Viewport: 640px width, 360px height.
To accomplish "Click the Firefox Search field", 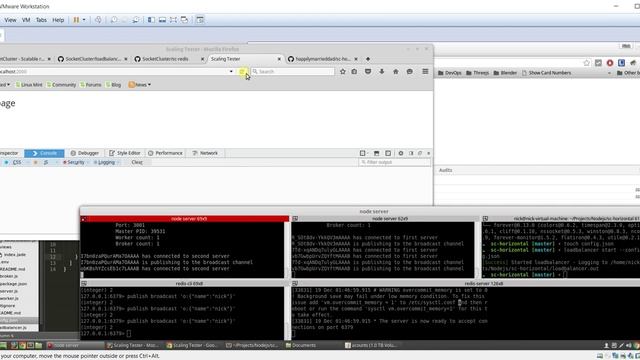I will 293,71.
